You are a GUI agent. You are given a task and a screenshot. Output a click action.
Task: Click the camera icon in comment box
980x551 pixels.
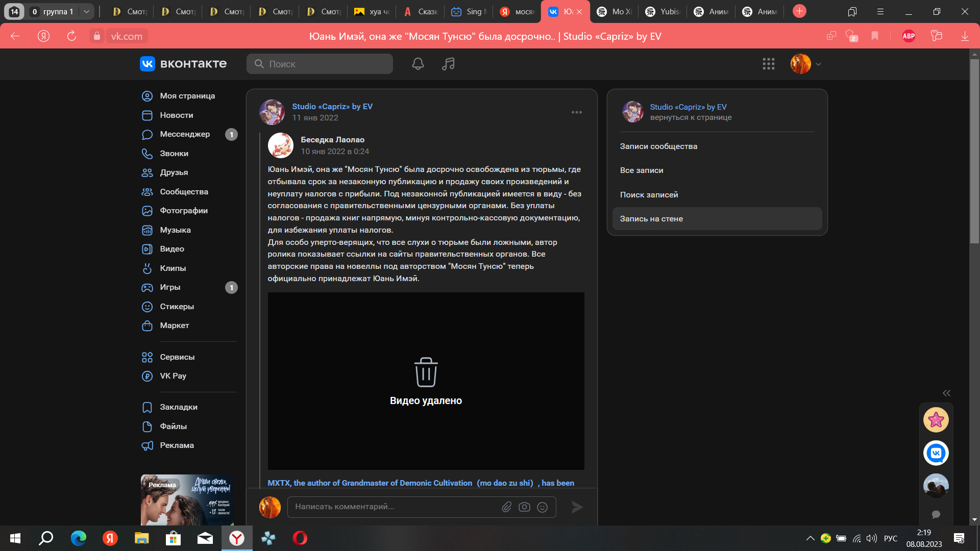(524, 507)
